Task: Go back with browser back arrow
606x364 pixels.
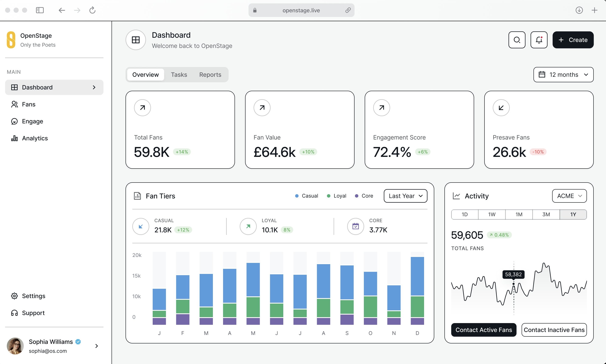Action: click(62, 10)
